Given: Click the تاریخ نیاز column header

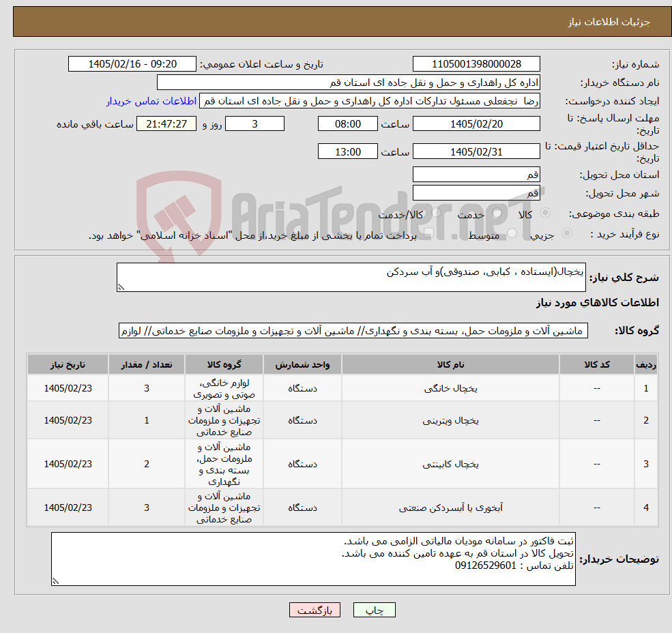Looking at the screenshot, I should [68, 364].
